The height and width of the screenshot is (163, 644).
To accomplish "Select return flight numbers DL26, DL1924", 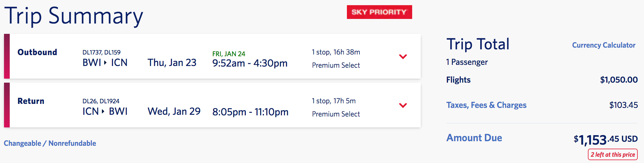I will [x=101, y=101].
